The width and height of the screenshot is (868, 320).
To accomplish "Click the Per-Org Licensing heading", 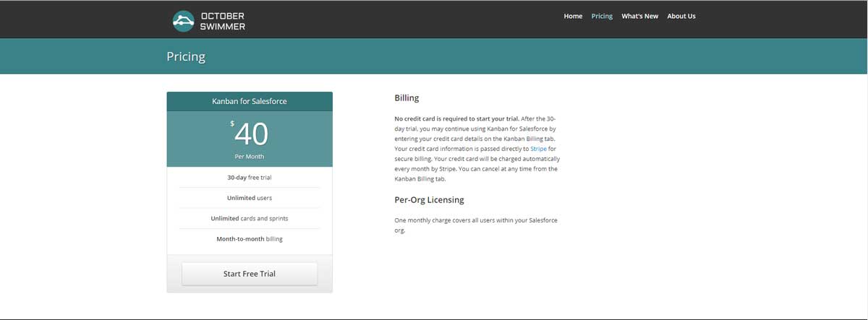I will [x=430, y=199].
